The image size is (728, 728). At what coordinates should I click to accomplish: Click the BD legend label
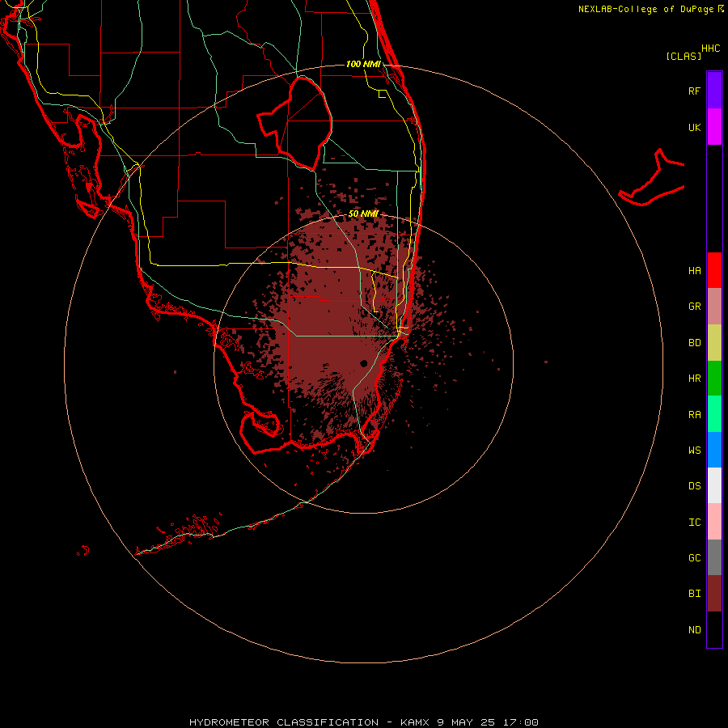point(694,343)
